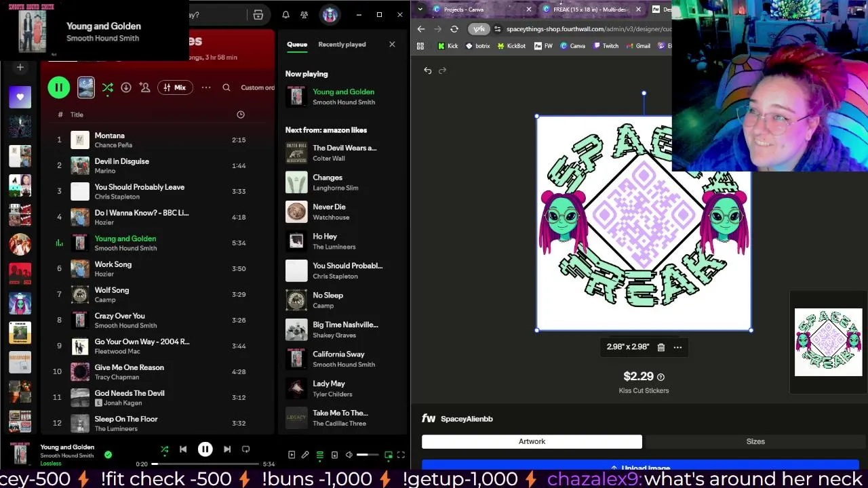
Task: Enter Spotify full screen mode
Action: (401, 455)
